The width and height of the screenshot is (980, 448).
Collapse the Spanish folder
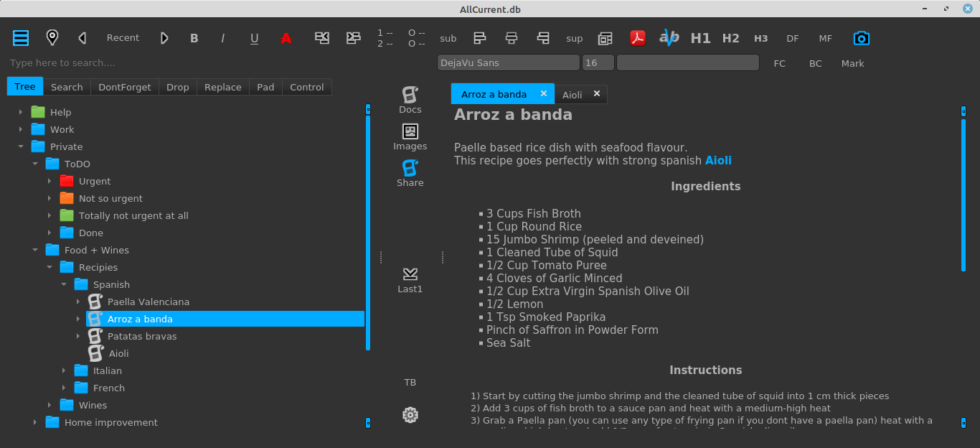(x=64, y=284)
